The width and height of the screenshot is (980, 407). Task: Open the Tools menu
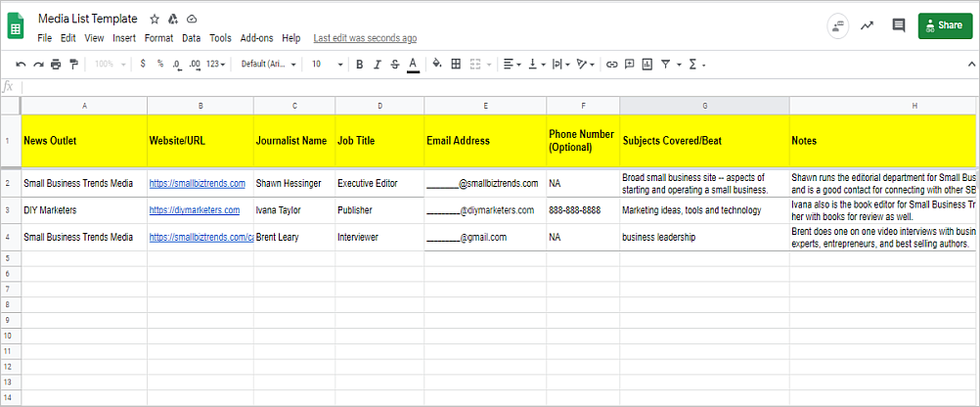220,38
